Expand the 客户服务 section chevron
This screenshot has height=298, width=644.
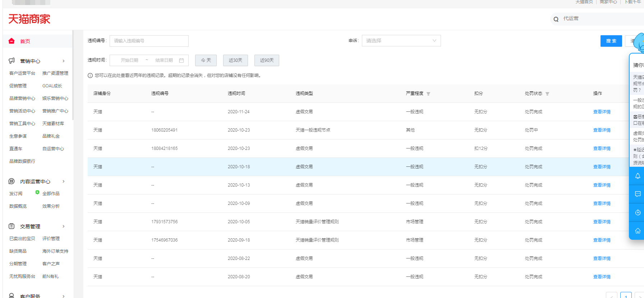(64, 296)
